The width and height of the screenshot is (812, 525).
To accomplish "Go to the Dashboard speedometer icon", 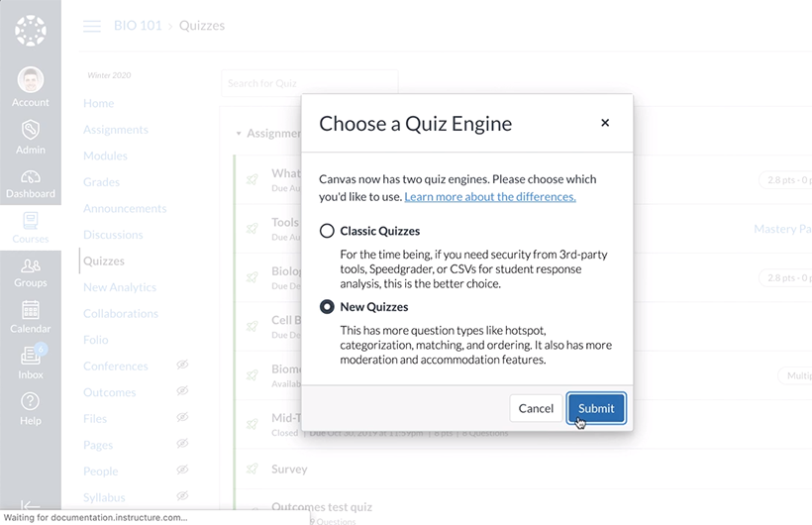I will [31, 177].
